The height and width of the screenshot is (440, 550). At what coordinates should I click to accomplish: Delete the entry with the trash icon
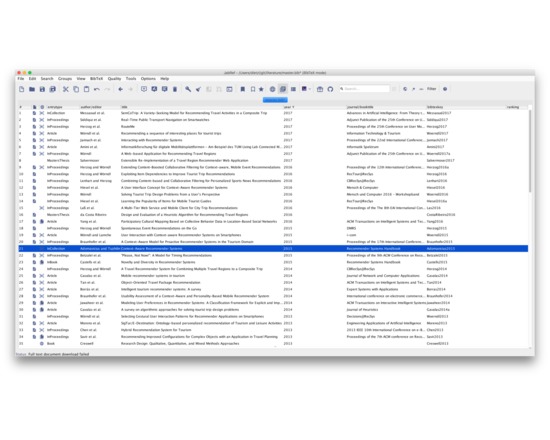tap(175, 89)
